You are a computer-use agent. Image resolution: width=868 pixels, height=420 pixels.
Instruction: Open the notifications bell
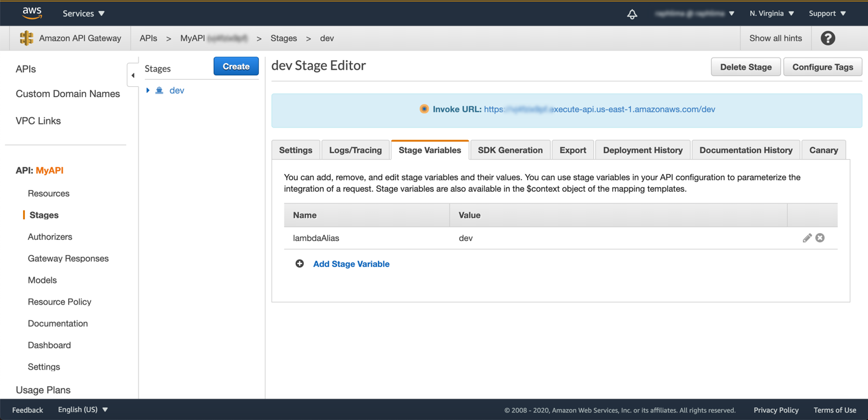pyautogui.click(x=632, y=14)
